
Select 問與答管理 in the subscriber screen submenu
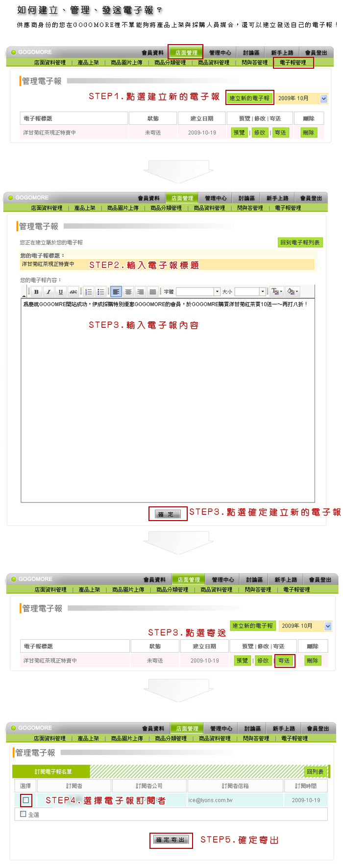point(256,738)
